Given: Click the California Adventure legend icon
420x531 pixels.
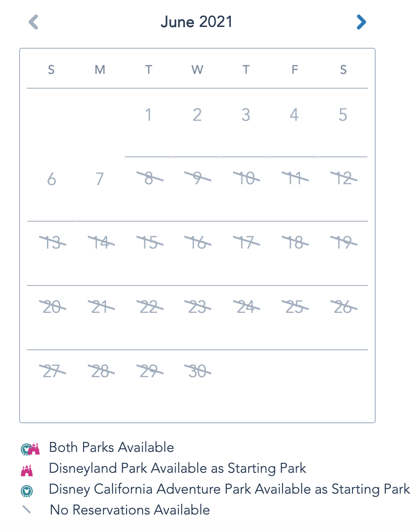Looking at the screenshot, I should (x=27, y=491).
